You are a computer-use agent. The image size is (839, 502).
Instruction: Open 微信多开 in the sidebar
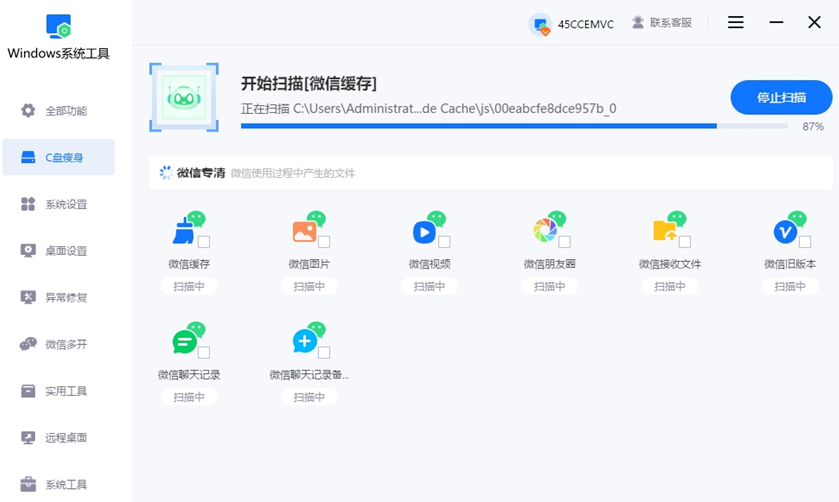(x=58, y=344)
